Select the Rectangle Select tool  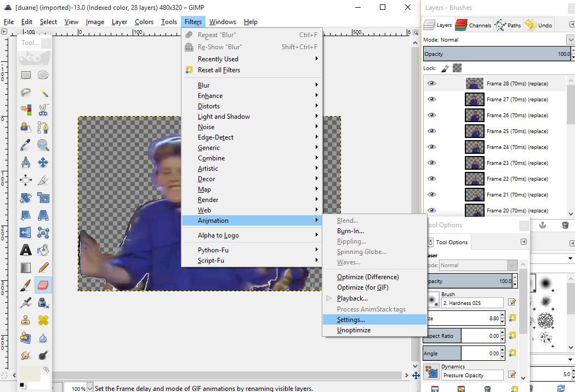(x=26, y=75)
